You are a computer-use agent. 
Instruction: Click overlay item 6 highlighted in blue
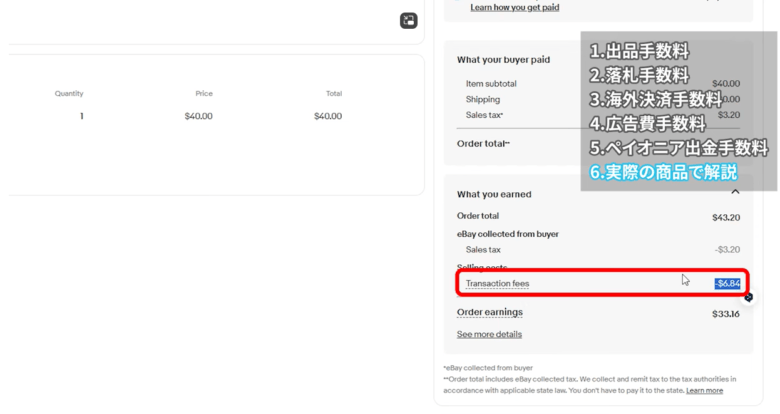click(x=663, y=172)
